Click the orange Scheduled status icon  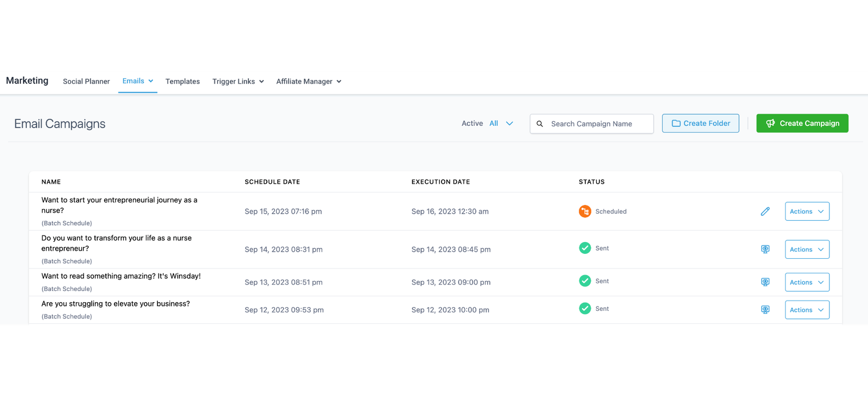(585, 212)
